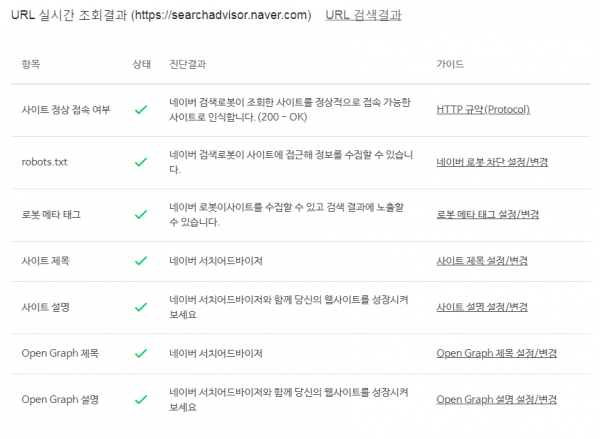Click green check for 사이트 제목 row
The width and height of the screenshot is (600, 439).
141,261
